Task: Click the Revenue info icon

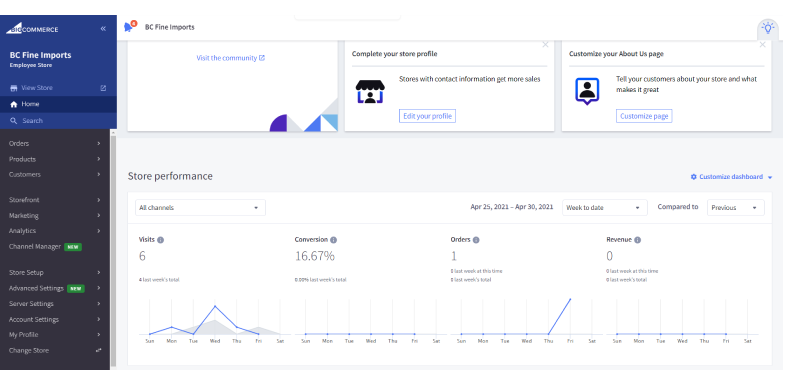Action: 638,240
